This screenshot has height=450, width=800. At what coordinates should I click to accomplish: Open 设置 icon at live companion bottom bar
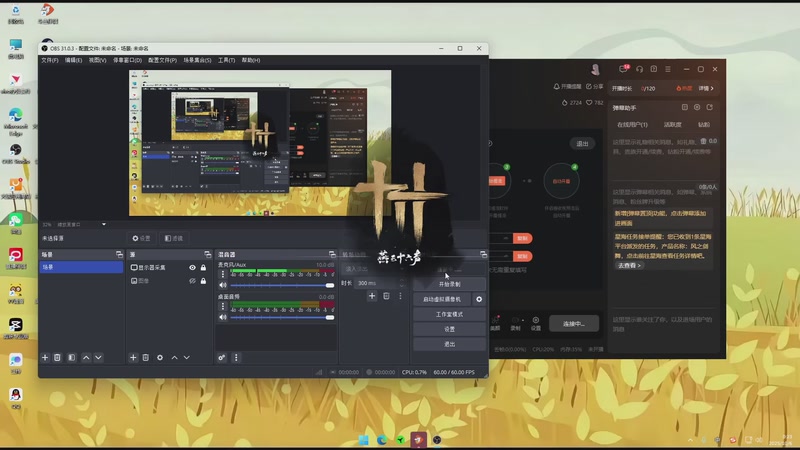click(536, 323)
